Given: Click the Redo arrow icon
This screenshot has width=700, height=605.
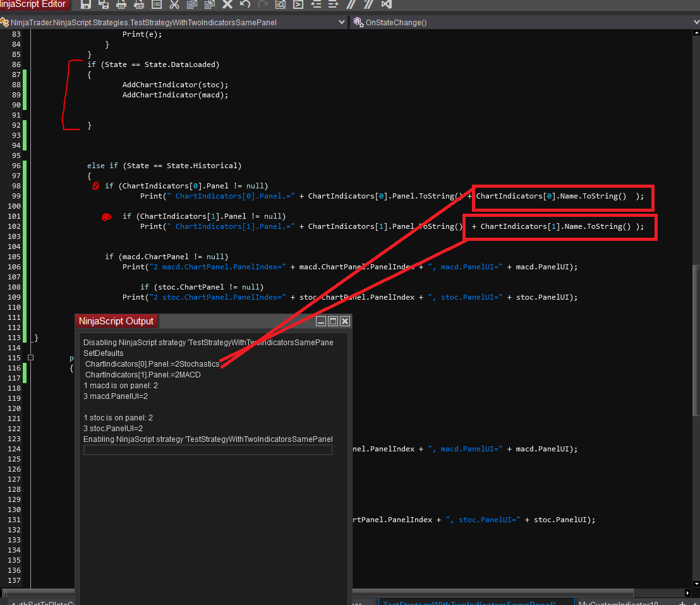Looking at the screenshot, I should tap(263, 4).
